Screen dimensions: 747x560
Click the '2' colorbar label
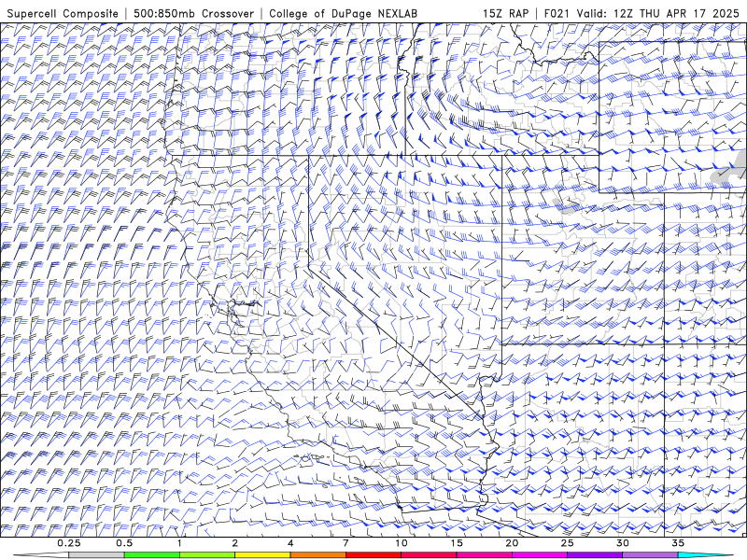point(235,543)
